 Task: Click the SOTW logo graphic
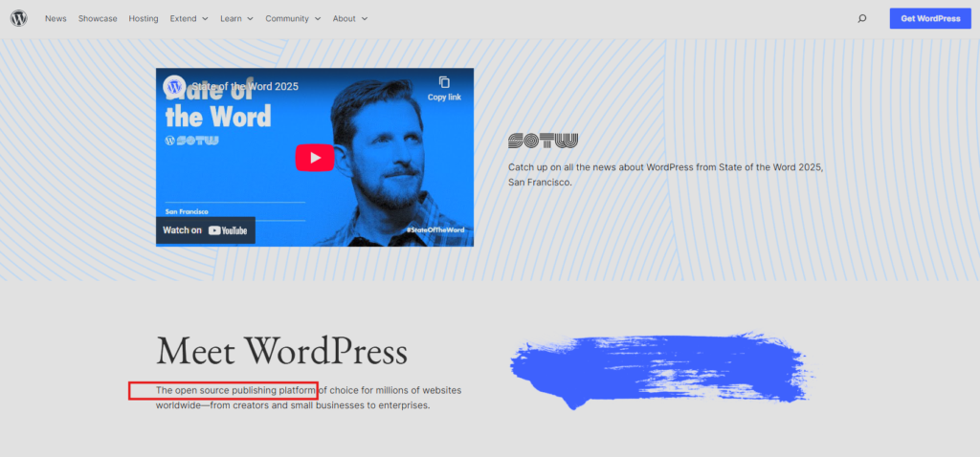[544, 141]
